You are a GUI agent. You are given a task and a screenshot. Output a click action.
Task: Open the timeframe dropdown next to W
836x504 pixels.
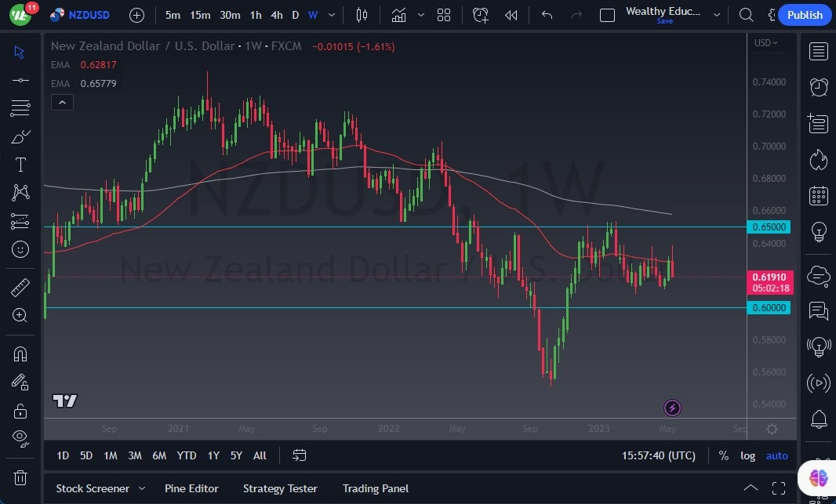330,14
